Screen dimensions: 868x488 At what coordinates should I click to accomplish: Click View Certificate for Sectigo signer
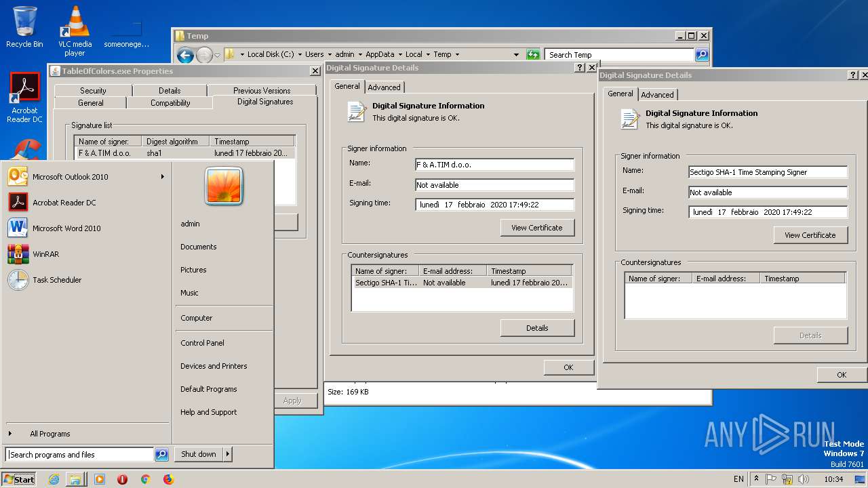pos(810,235)
